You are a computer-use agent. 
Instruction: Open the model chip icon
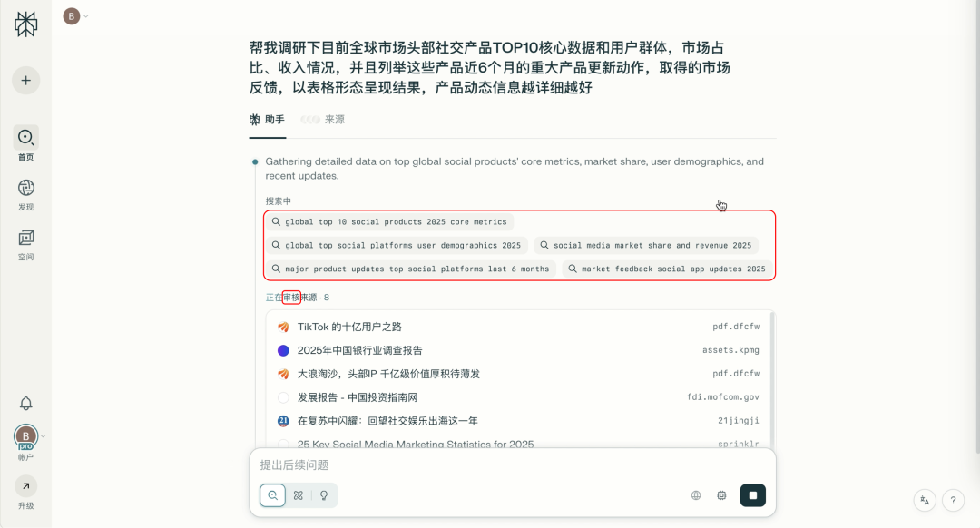(x=721, y=495)
